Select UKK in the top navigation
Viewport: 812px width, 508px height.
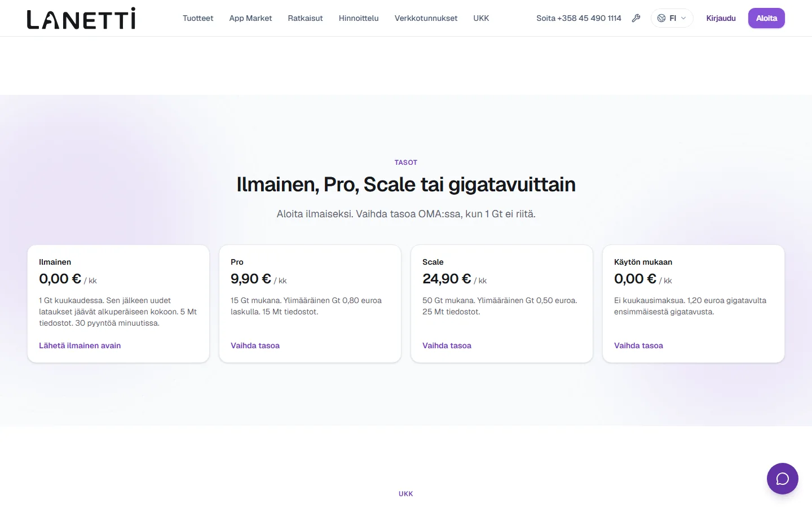[481, 18]
